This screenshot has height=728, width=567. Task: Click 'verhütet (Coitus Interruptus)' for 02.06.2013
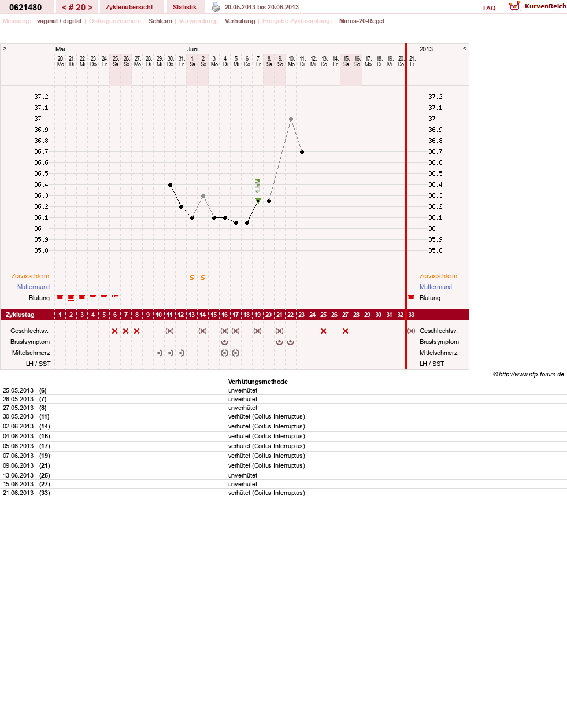[x=266, y=426]
